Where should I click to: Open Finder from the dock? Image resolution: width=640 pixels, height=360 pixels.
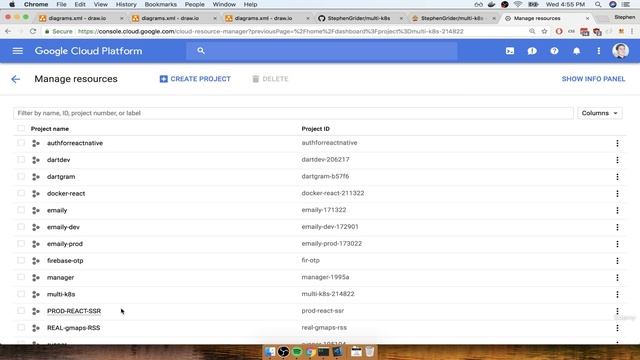[x=270, y=351]
